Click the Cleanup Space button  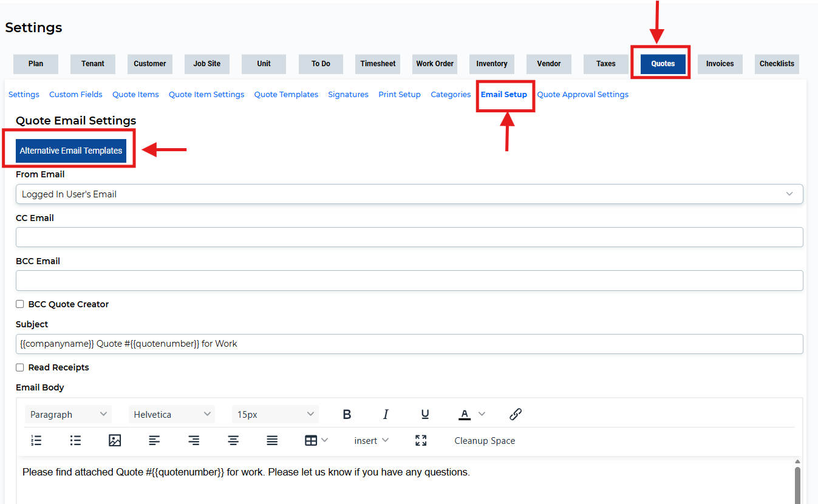485,441
